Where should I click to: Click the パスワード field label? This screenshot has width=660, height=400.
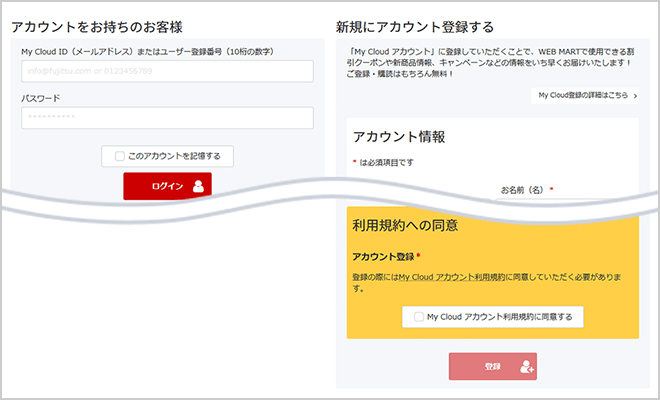coord(41,98)
